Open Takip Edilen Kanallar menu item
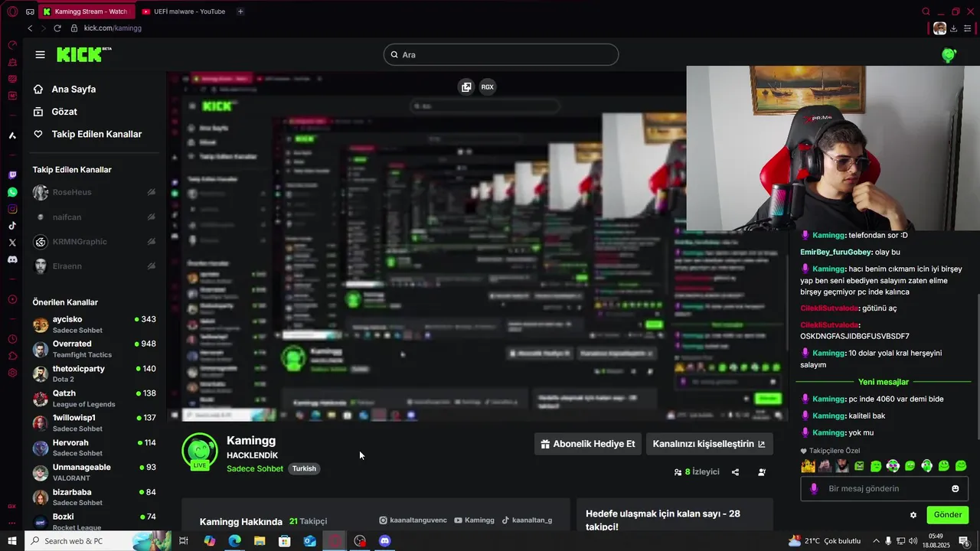The height and width of the screenshot is (551, 980). click(x=96, y=134)
